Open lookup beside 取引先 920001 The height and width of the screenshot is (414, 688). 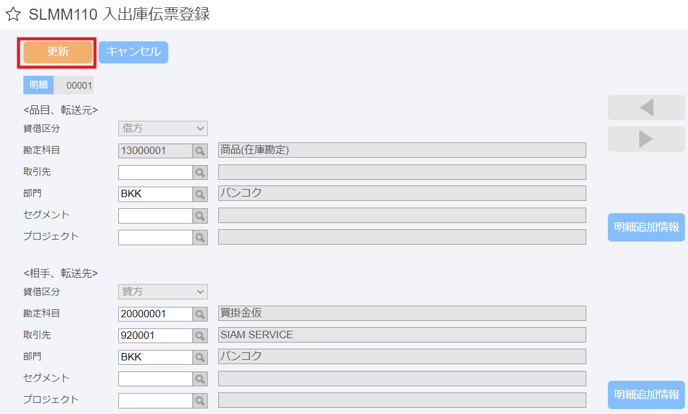(200, 335)
